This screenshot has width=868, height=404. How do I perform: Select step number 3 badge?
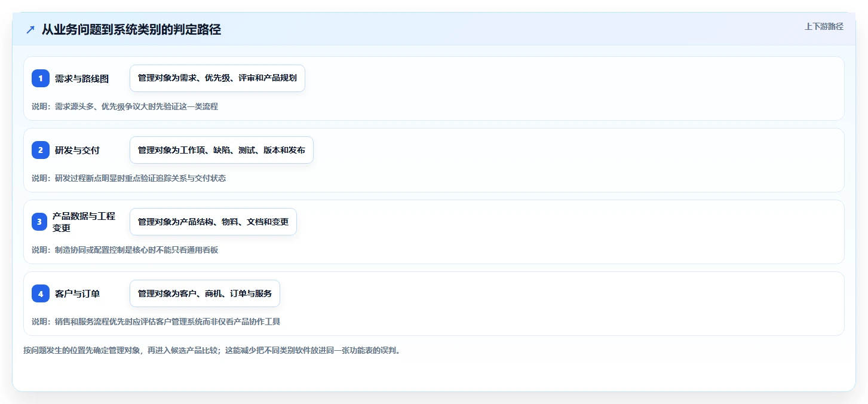tap(41, 222)
